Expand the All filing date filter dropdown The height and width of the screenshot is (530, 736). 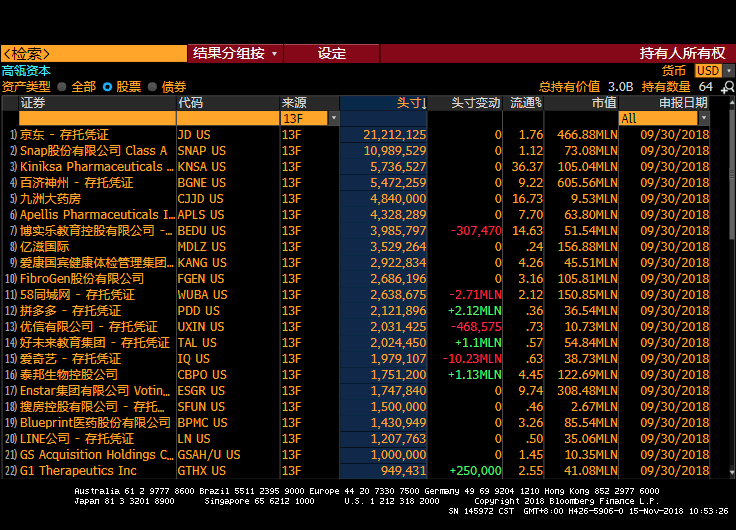(704, 118)
